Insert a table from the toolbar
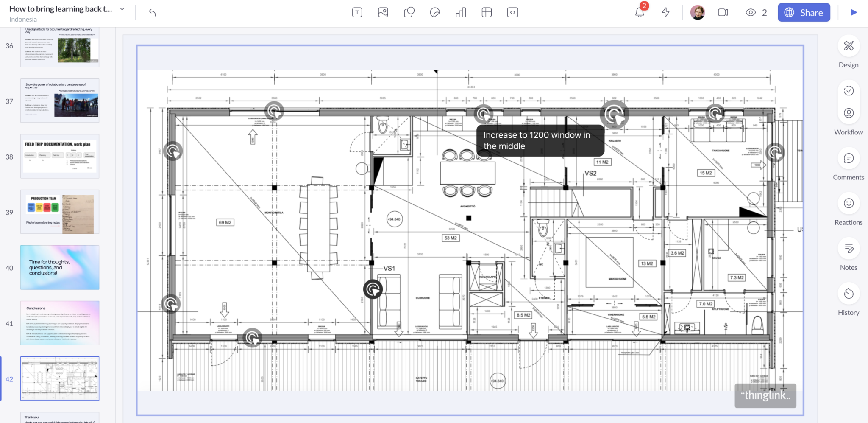 pos(487,13)
